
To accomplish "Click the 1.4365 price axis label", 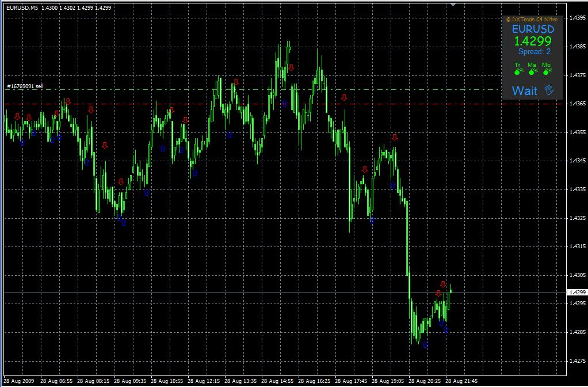I will tap(578, 104).
